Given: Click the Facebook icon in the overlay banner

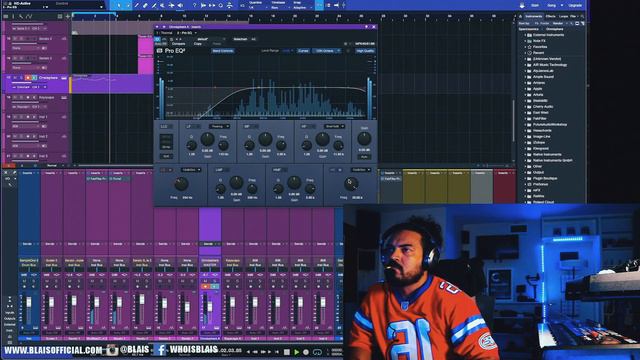Looking at the screenshot, I should (x=160, y=350).
